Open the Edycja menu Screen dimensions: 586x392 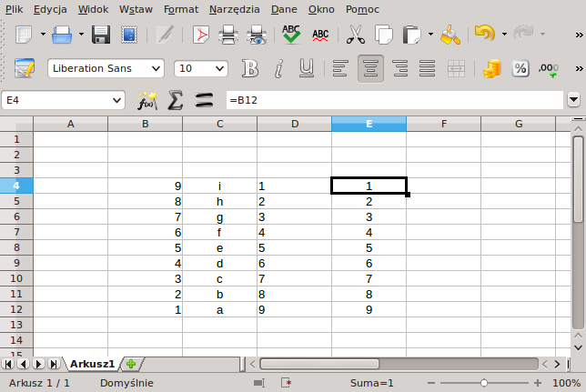(x=50, y=9)
